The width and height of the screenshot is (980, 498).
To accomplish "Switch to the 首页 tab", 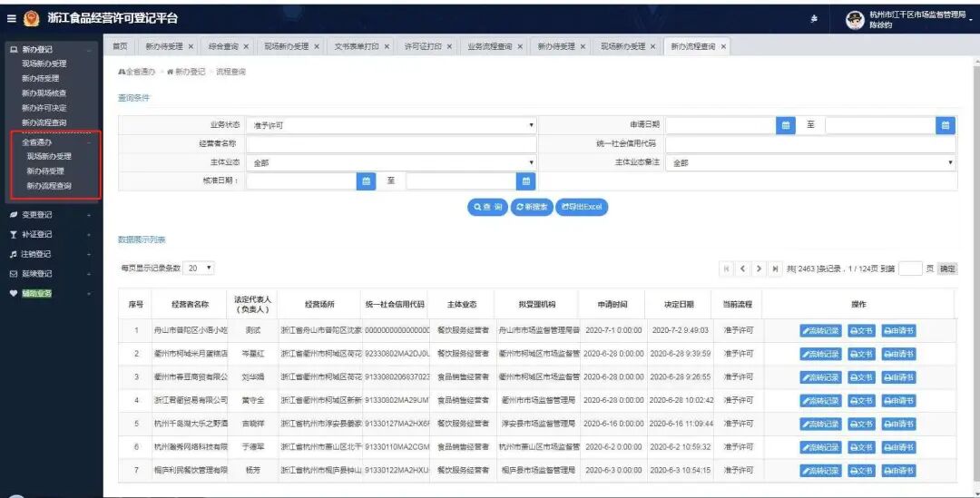I will 120,47.
